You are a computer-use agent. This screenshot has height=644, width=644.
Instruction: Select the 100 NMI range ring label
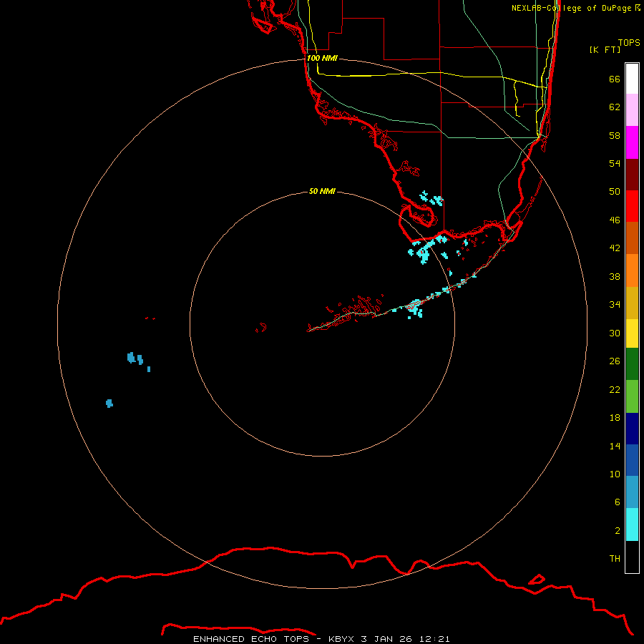322,58
